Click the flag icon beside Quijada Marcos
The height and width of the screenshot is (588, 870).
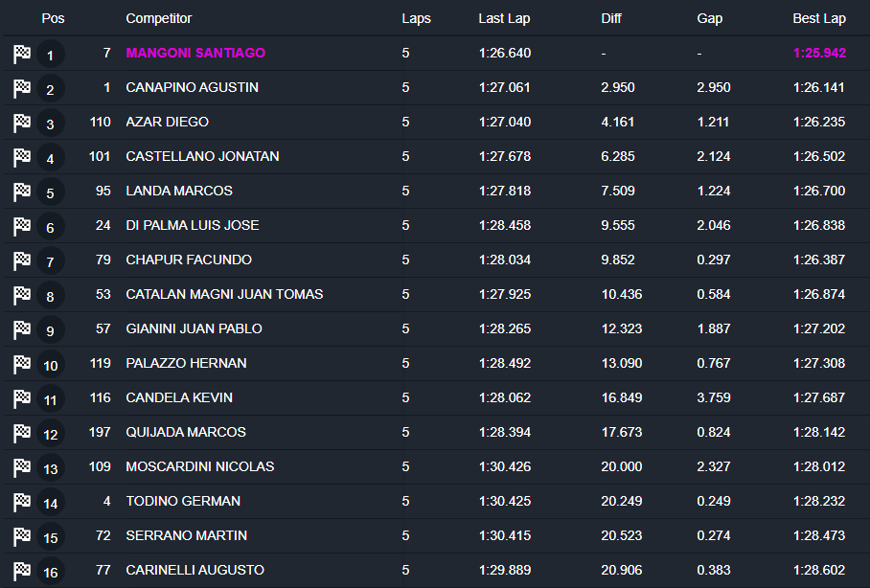point(22,434)
